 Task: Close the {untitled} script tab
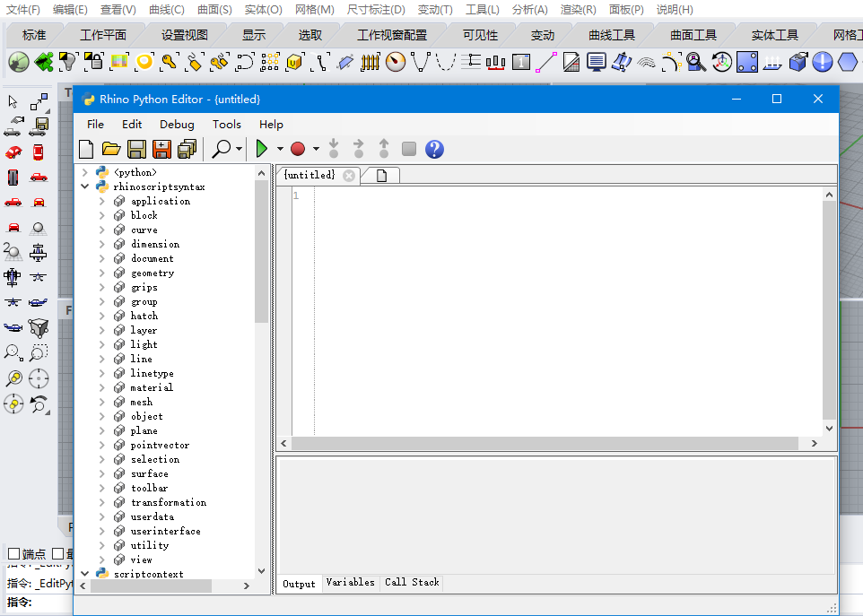(x=349, y=176)
